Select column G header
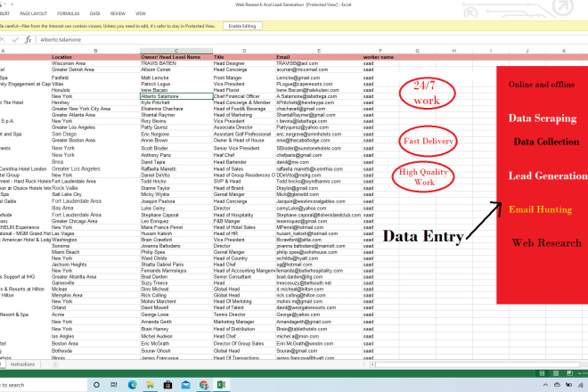Screen dimensions: 588x392 [417, 51]
